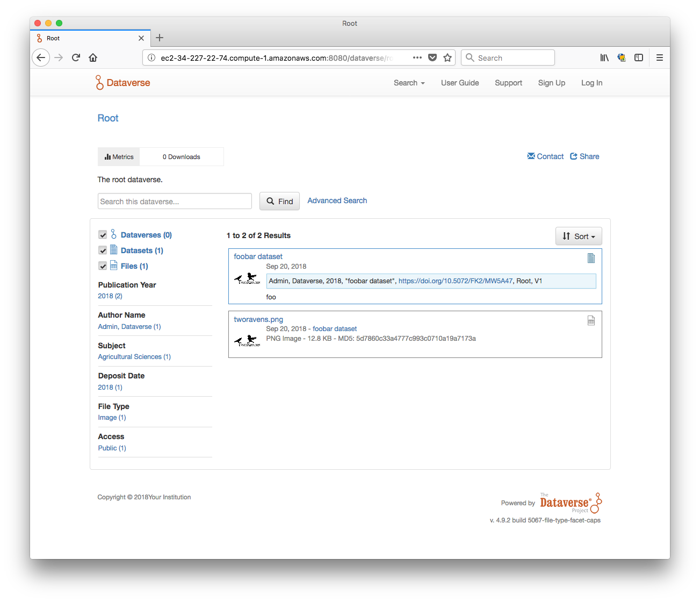Filter by Publication Year 2018 (2)
This screenshot has width=700, height=602.
click(x=110, y=296)
